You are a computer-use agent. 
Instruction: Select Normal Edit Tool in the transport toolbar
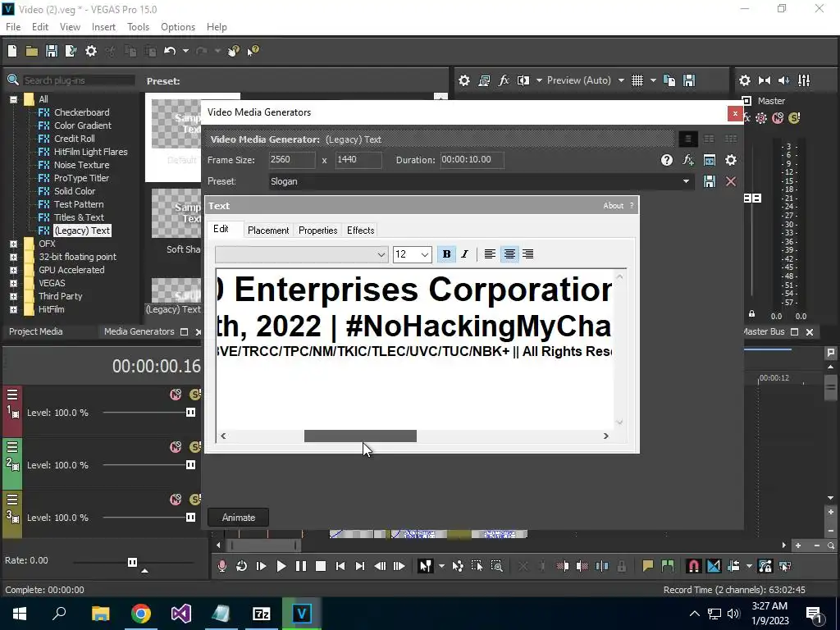426,566
